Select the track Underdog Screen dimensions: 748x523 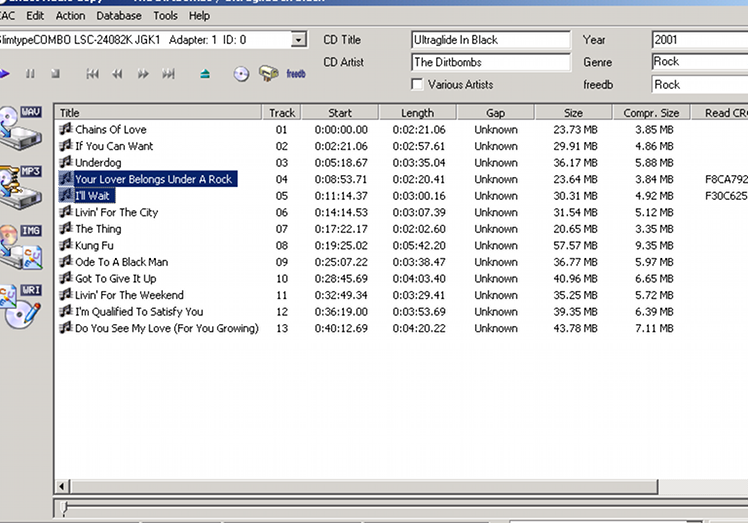click(x=98, y=163)
